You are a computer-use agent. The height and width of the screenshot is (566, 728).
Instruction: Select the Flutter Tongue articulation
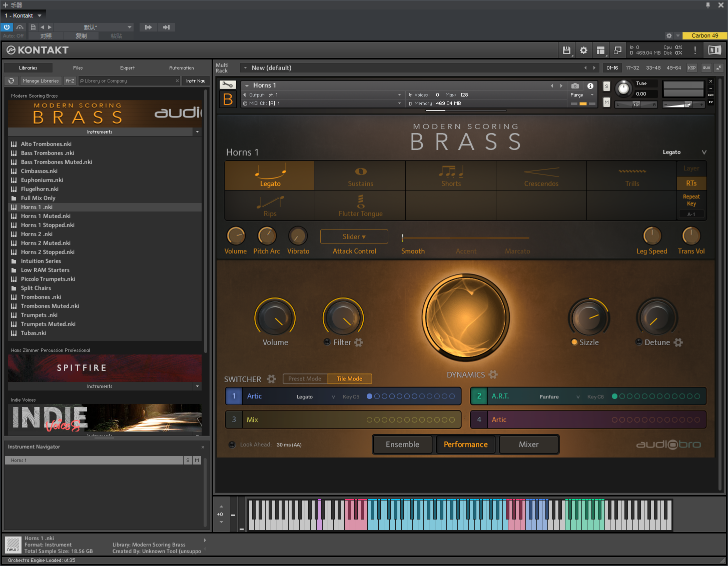tap(360, 205)
